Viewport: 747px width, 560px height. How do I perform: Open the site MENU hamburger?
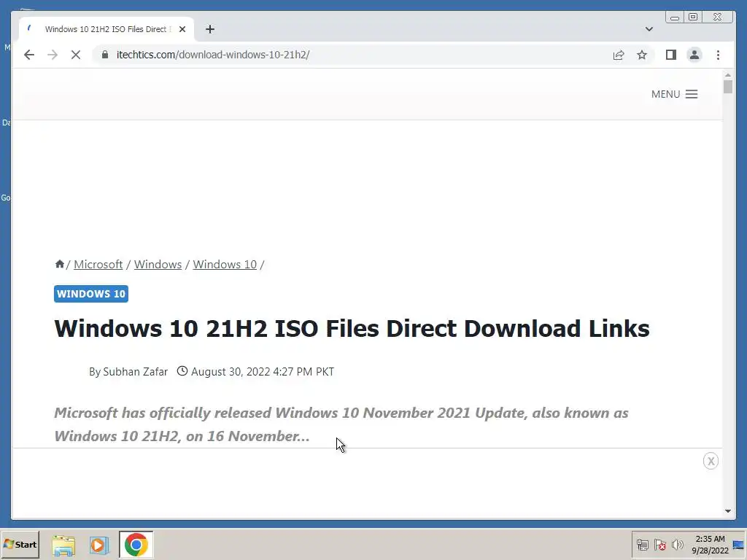(675, 94)
